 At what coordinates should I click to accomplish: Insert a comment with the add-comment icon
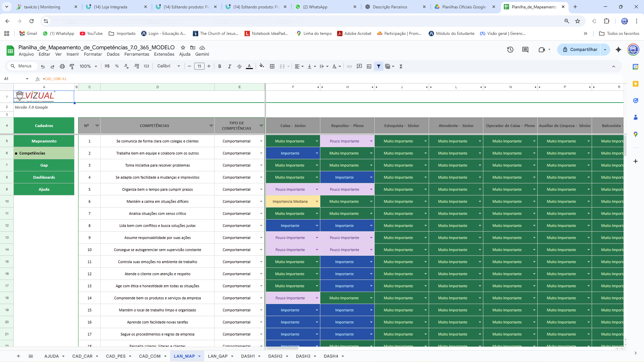[359, 66]
